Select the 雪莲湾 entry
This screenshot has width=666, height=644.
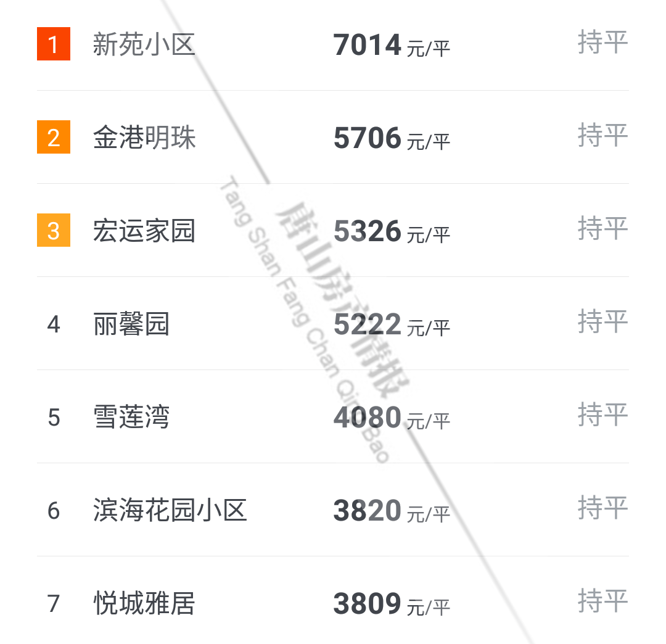131,417
